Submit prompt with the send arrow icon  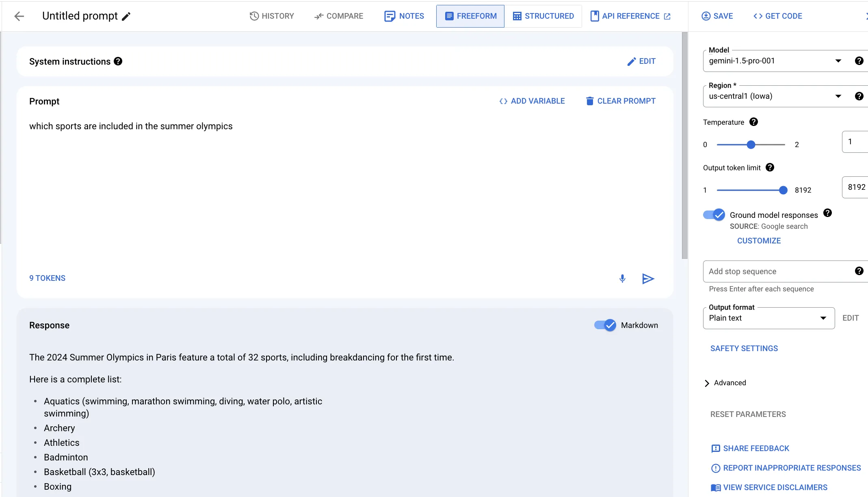(x=648, y=279)
